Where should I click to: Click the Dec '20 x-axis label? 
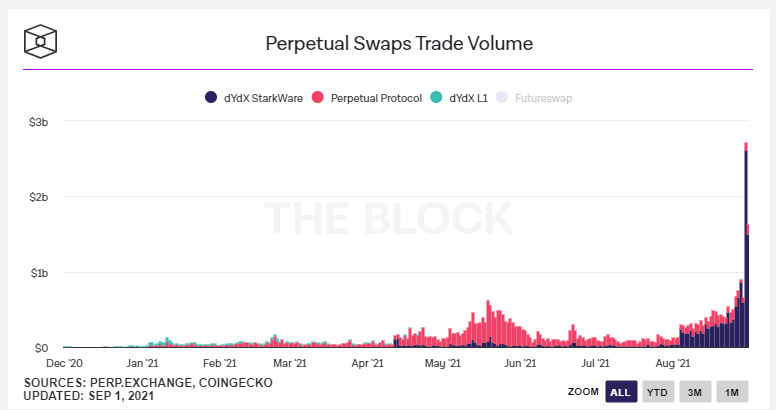coord(64,363)
